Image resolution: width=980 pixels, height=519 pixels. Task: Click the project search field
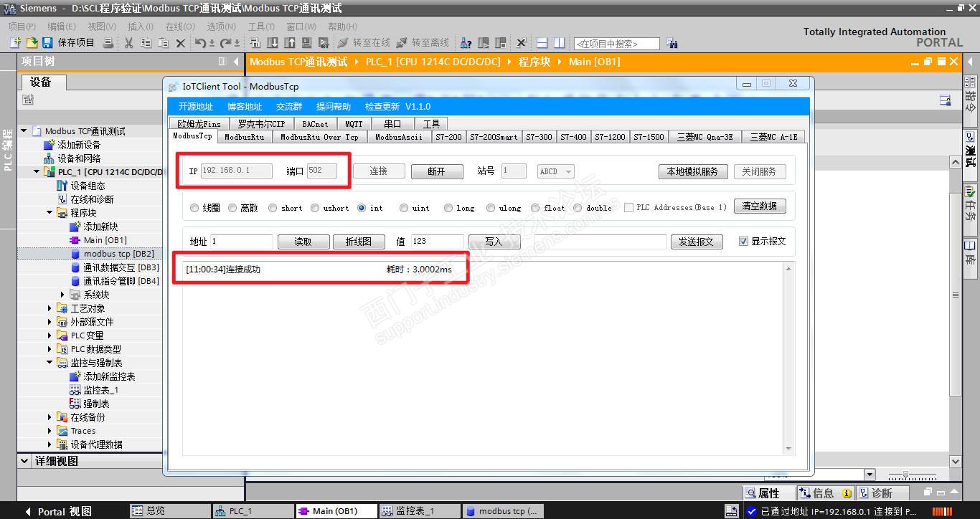617,44
